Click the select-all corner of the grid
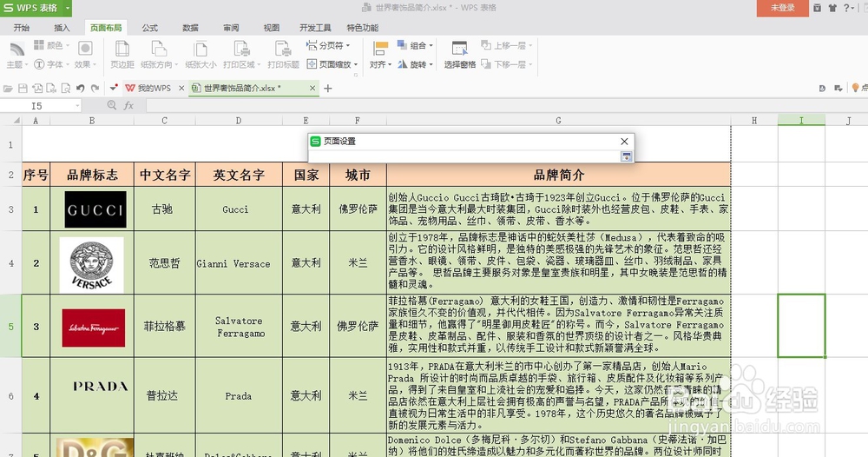868x457 pixels. click(x=11, y=120)
